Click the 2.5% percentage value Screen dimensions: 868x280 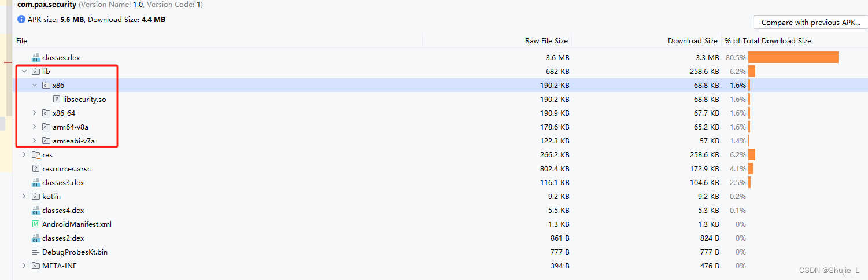point(738,183)
